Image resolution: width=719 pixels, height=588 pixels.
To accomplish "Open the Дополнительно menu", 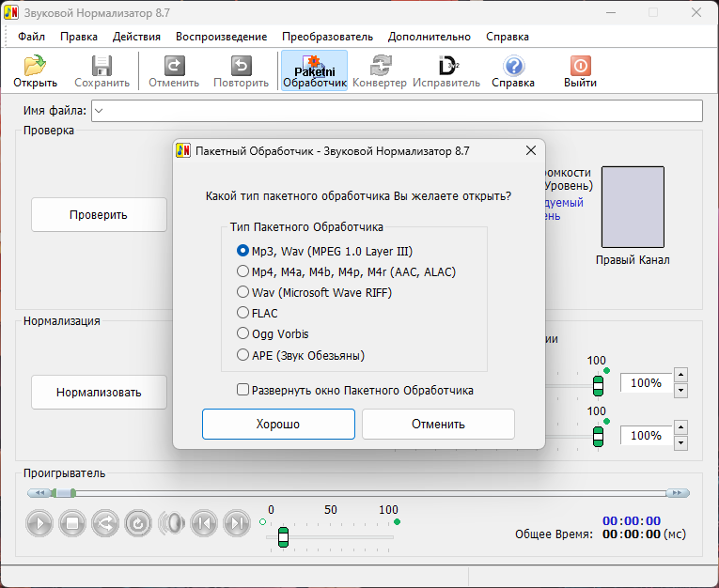I will pyautogui.click(x=430, y=37).
